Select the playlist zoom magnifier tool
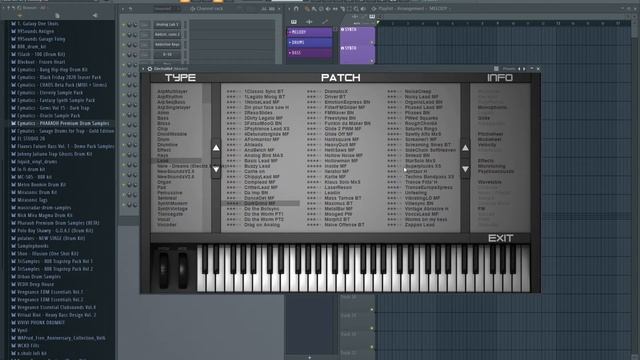The height and width of the screenshot is (360, 640). click(356, 9)
